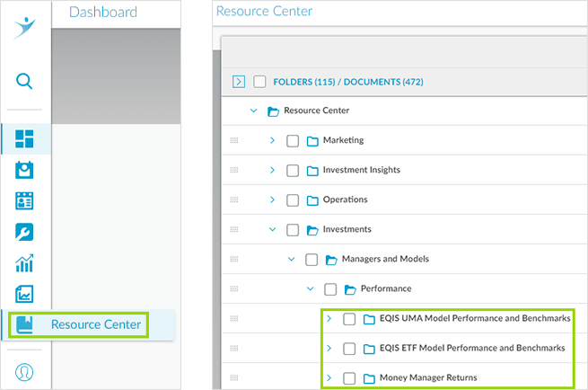Image resolution: width=588 pixels, height=390 pixels.
Task: Open Resource Center from the sidebar menu
Action: (x=96, y=324)
